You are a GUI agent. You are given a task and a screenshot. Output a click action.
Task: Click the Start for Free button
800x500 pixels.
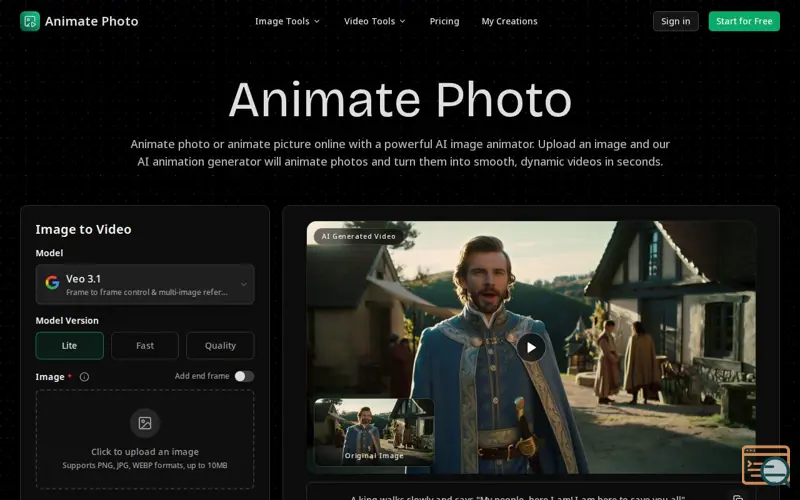744,21
